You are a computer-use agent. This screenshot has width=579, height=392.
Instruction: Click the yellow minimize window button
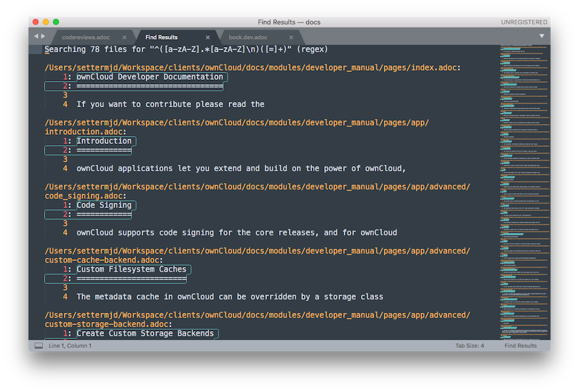coord(46,22)
